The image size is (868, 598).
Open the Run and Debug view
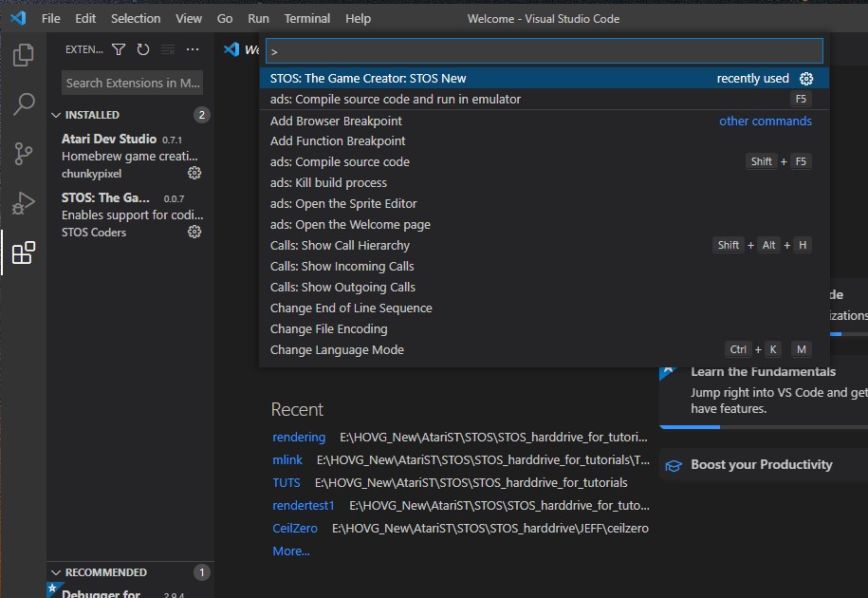(24, 203)
